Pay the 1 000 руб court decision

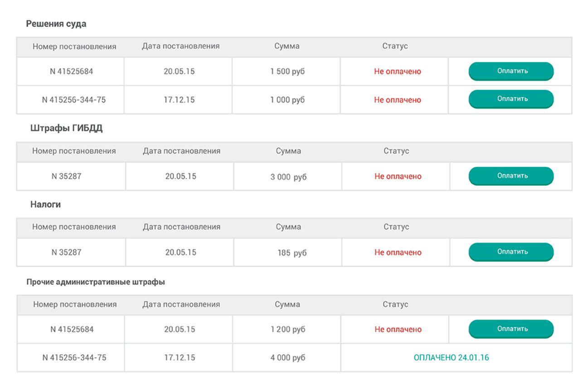511,99
